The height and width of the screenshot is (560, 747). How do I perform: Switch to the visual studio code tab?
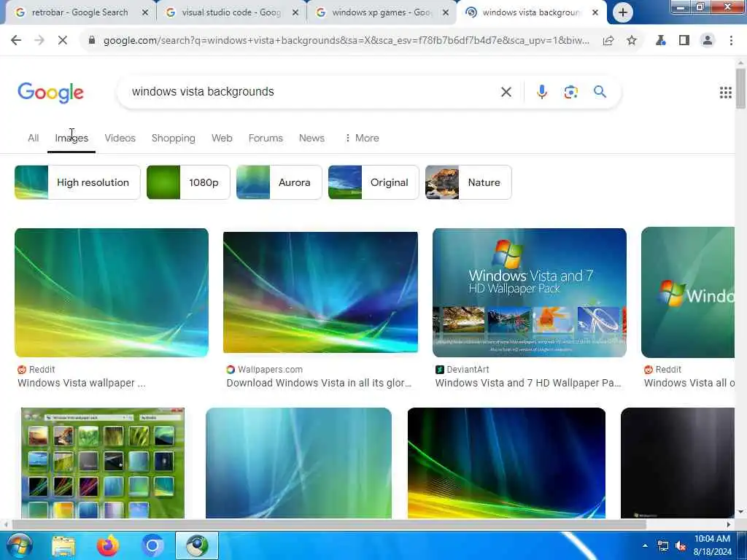(x=231, y=12)
